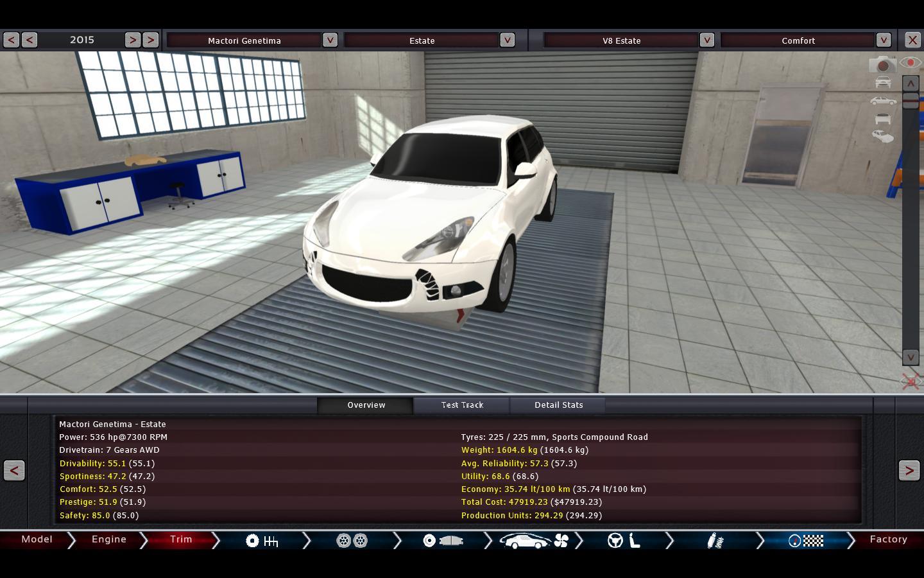
Task: Open the brakes section
Action: pos(443,541)
